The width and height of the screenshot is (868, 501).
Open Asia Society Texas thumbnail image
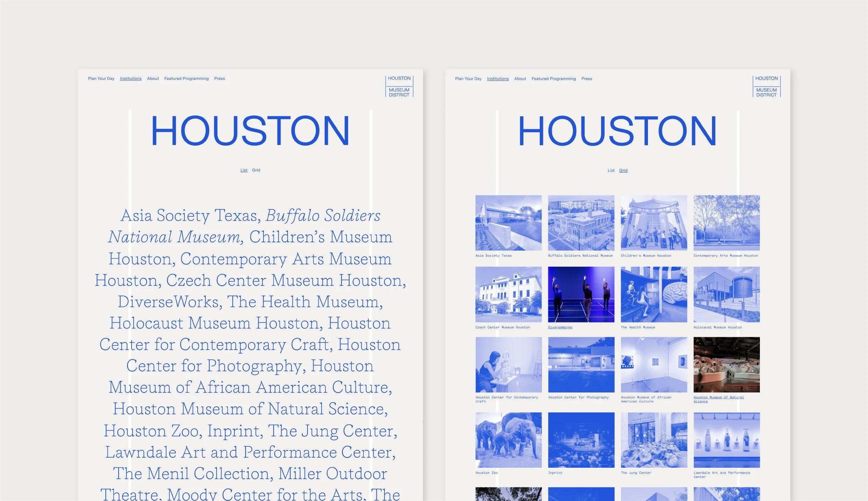(508, 223)
